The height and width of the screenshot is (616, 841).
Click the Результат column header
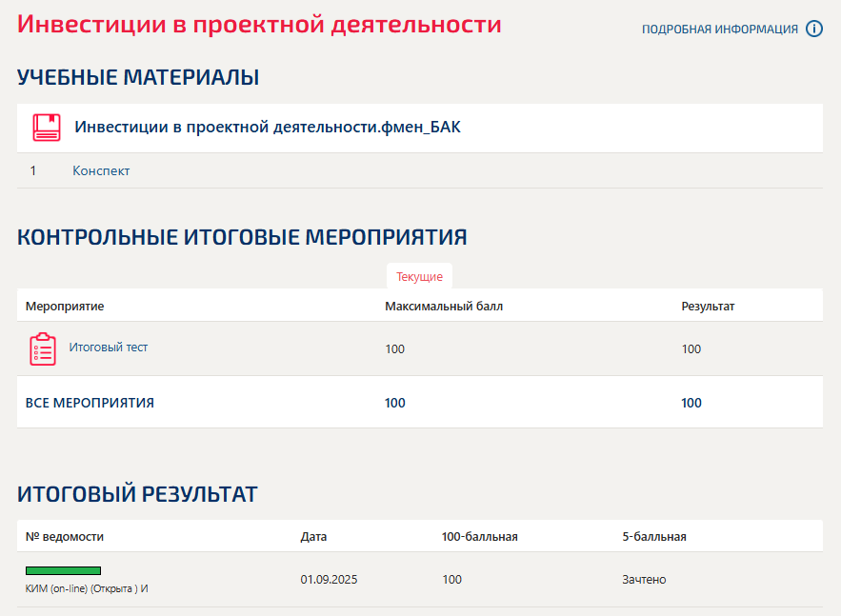[x=708, y=307]
